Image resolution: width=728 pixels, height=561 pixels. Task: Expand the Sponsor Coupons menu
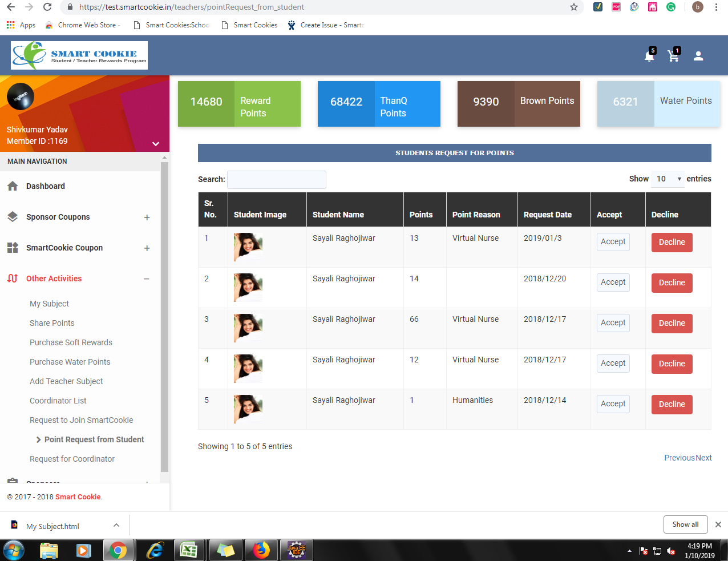click(x=147, y=217)
